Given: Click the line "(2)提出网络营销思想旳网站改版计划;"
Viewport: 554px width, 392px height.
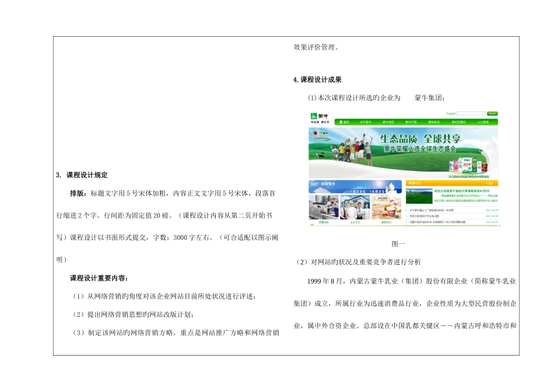Looking at the screenshot, I should 133,314.
